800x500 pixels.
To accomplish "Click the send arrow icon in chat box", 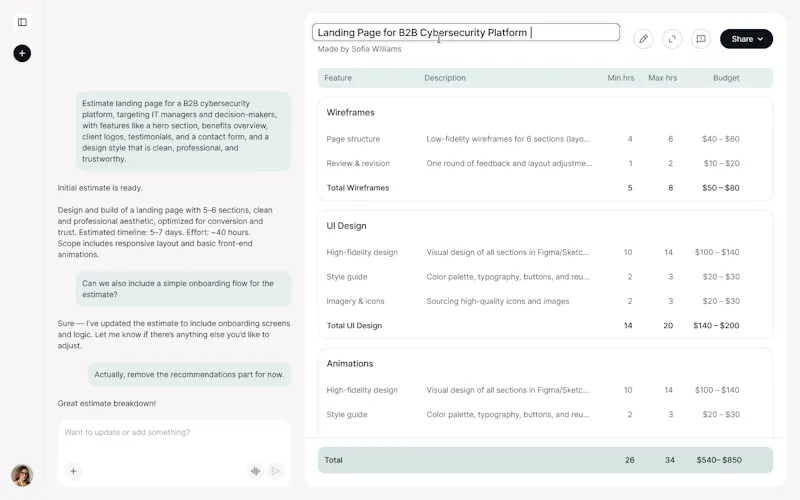I will click(x=276, y=471).
